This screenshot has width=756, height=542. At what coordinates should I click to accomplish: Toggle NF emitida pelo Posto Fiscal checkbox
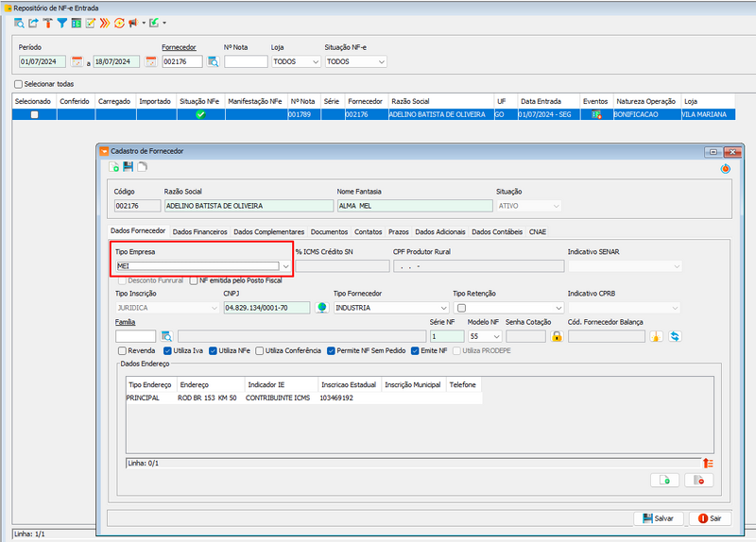point(194,280)
